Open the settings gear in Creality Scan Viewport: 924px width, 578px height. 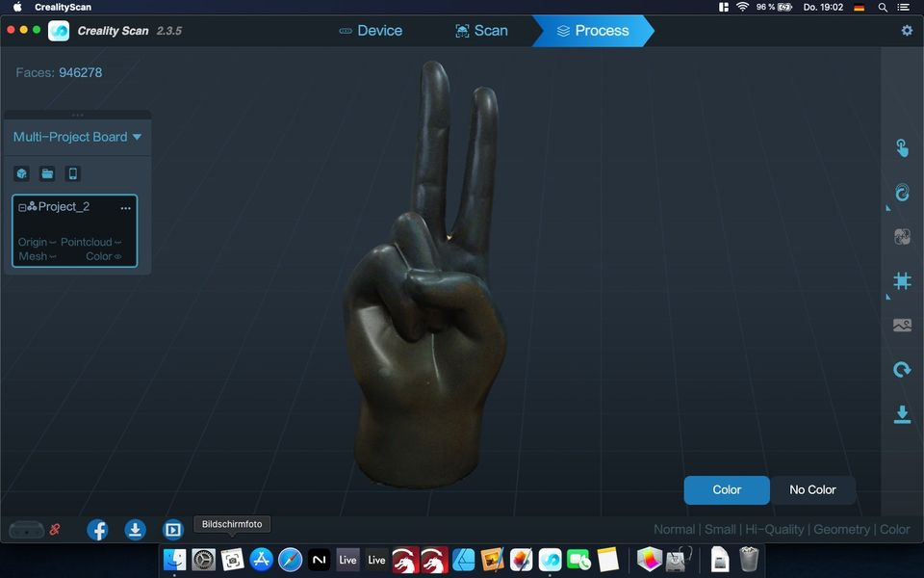tap(907, 30)
